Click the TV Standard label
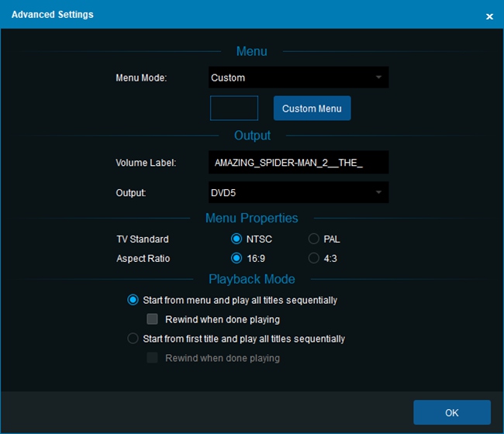Screen dimensions: 504x434 [x=143, y=239]
